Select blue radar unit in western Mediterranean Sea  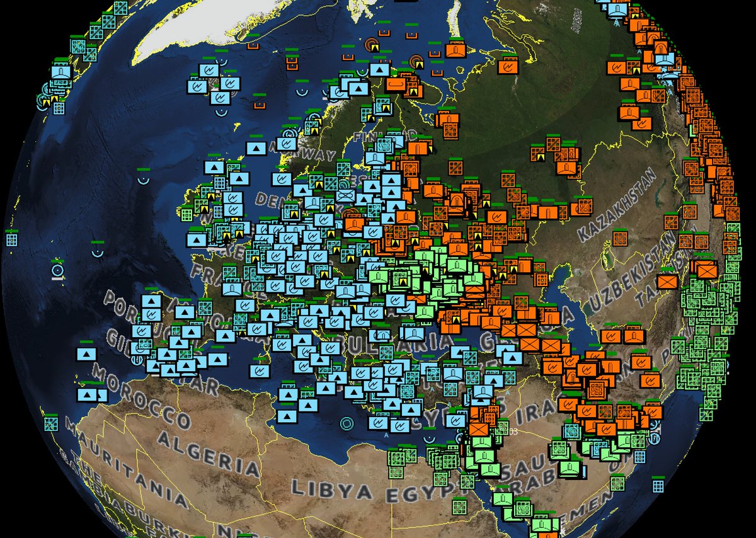(261, 371)
